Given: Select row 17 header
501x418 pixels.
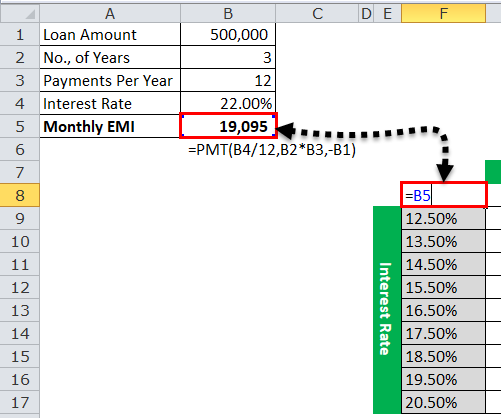Looking at the screenshot, I should (x=20, y=402).
